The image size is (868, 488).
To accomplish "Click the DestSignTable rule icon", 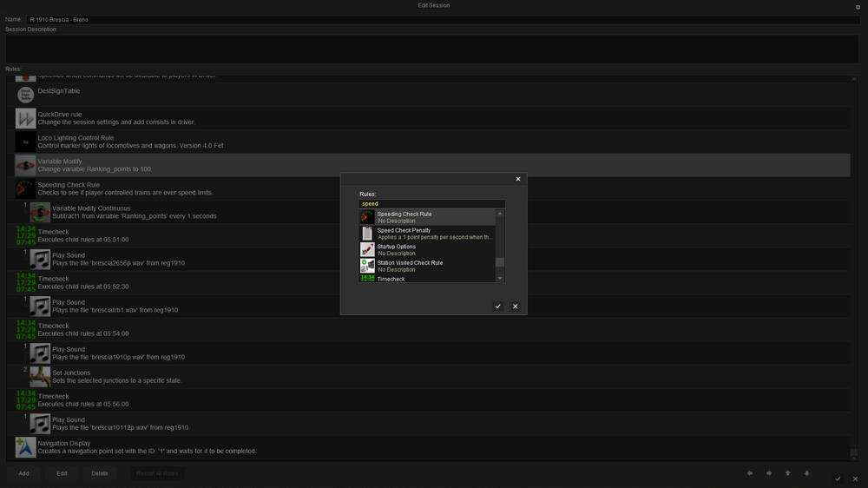I will 25,95.
